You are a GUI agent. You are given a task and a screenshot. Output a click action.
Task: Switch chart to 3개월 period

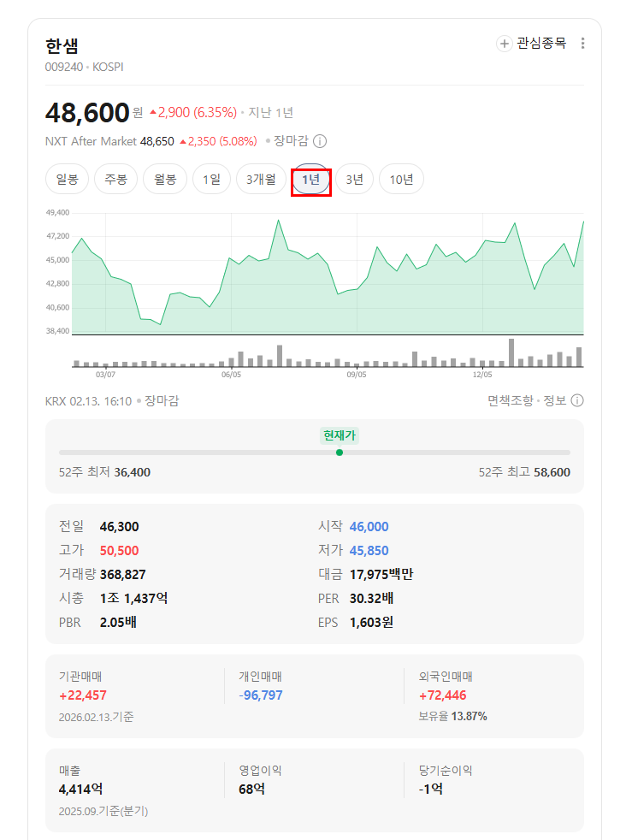(261, 180)
